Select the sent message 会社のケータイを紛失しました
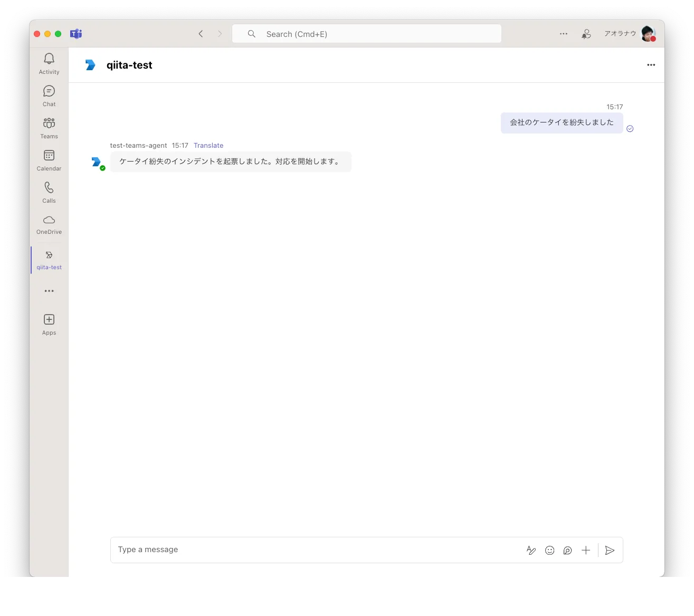 tap(562, 122)
